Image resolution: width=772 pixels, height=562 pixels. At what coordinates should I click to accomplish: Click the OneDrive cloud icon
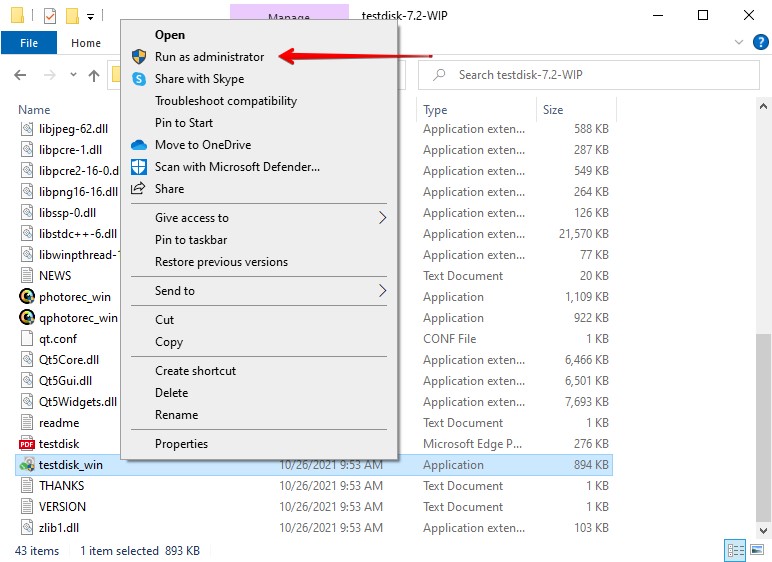coord(139,145)
